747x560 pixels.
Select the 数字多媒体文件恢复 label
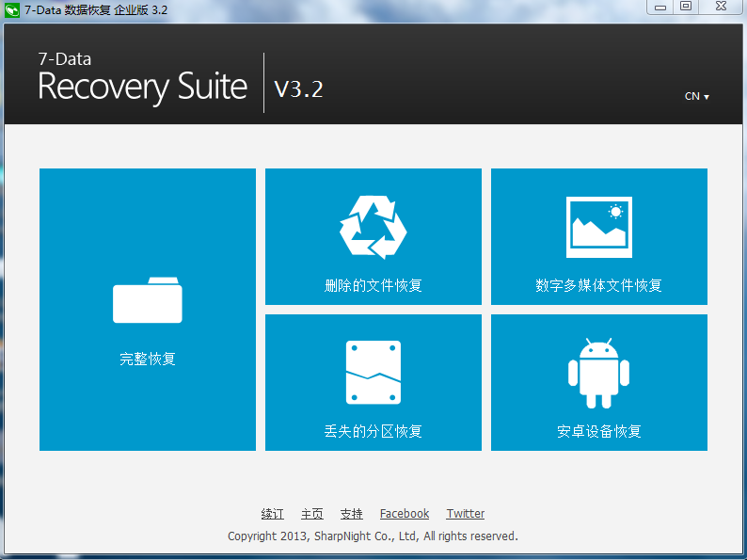tap(599, 285)
